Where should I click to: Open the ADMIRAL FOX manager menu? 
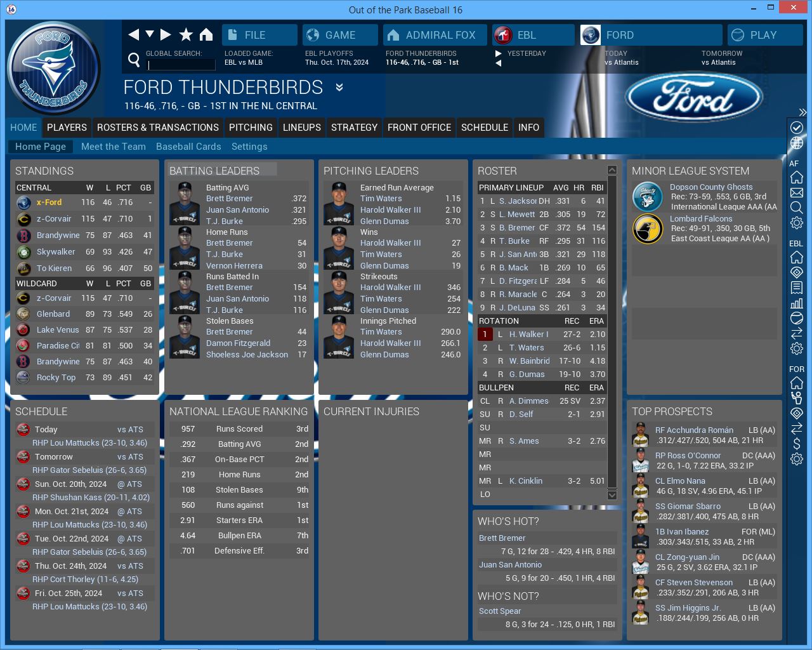[x=435, y=35]
